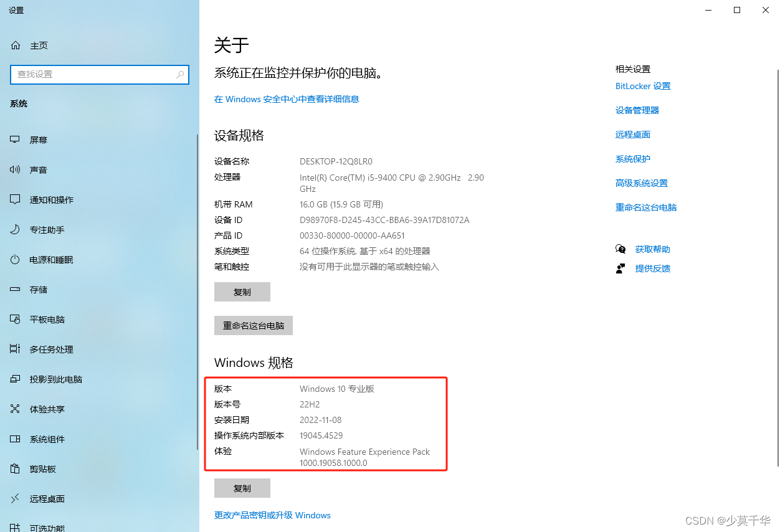The width and height of the screenshot is (780, 532).
Task: Click the Focus assist moon icon
Action: point(16,230)
